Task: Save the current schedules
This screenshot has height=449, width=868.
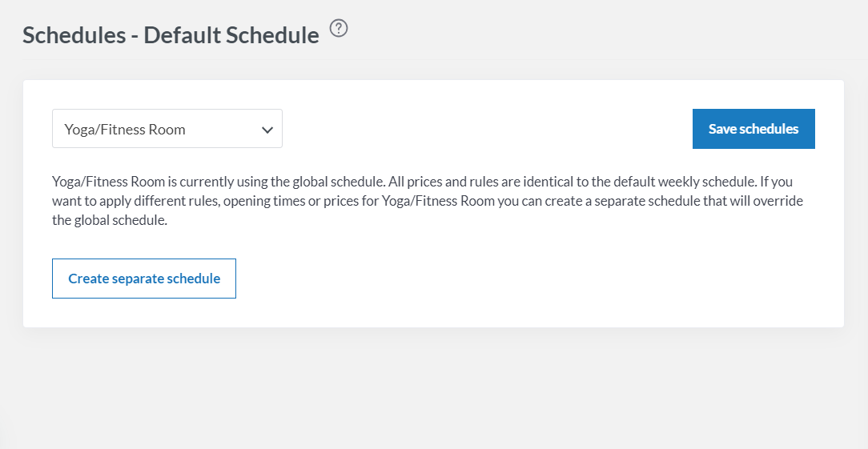Action: pos(753,129)
